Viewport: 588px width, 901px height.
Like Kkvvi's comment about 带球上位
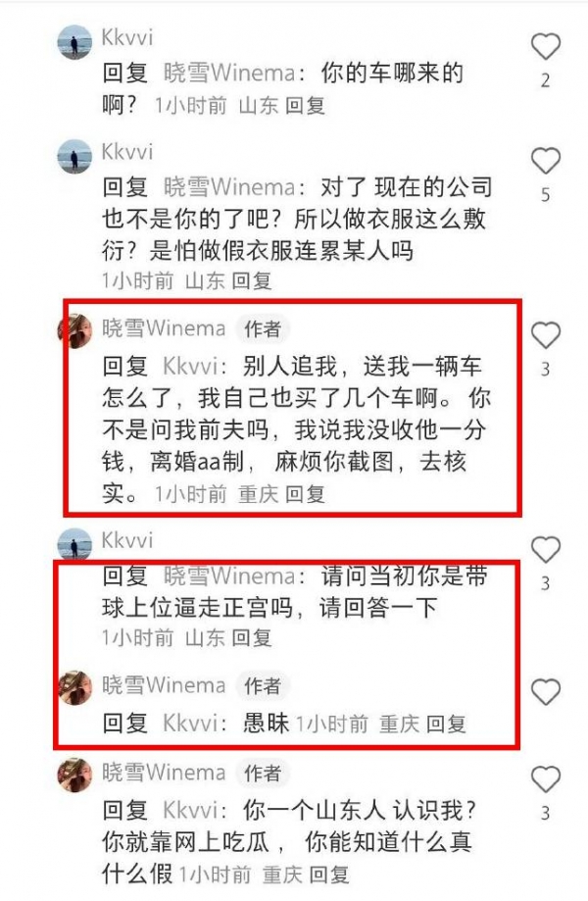point(545,549)
